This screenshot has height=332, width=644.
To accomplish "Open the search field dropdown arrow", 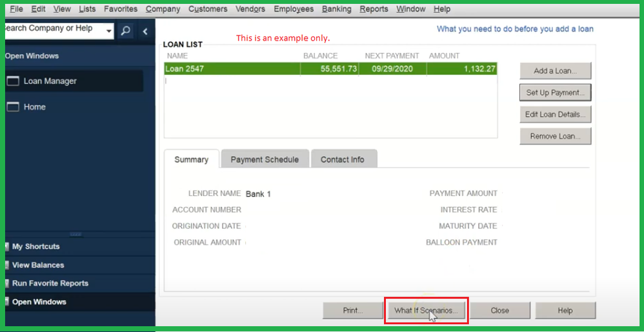I will [x=109, y=31].
